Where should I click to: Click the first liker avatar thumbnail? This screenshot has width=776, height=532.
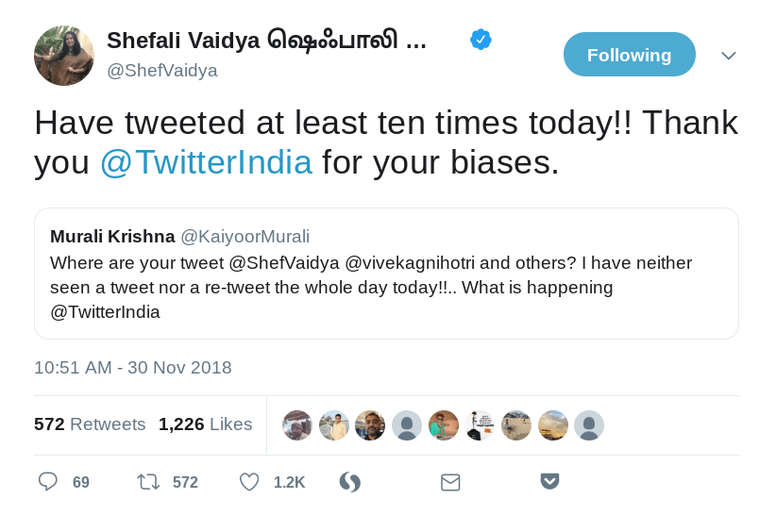pos(297,425)
